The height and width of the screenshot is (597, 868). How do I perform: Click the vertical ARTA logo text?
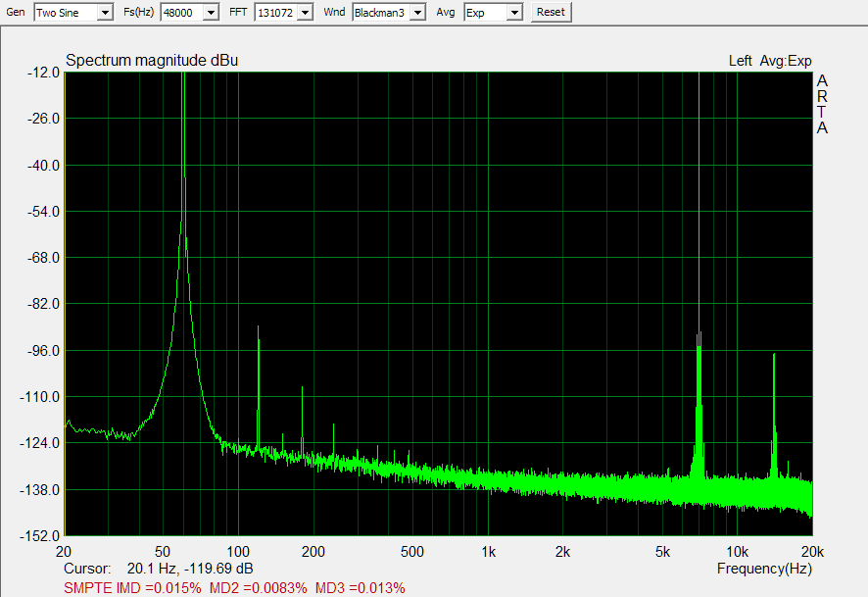point(822,104)
